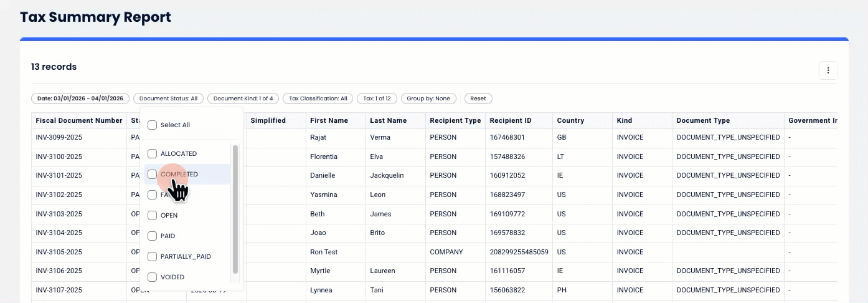868x303 pixels.
Task: Tick the ALLOCATED status checkbox
Action: [152, 153]
